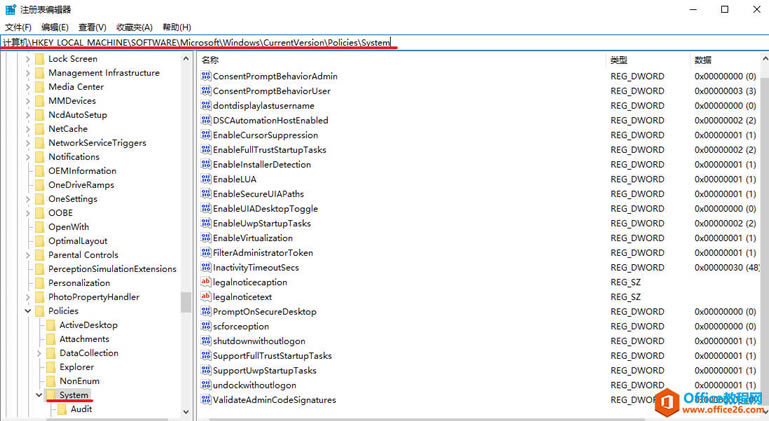Open the 编辑(E) menu
769x421 pixels.
(55, 27)
